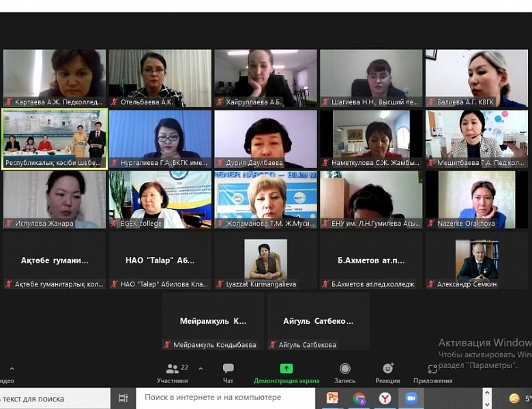Viewport: 532px width, 409px height.
Task: Open PowerPoint from the taskbar
Action: [332, 398]
